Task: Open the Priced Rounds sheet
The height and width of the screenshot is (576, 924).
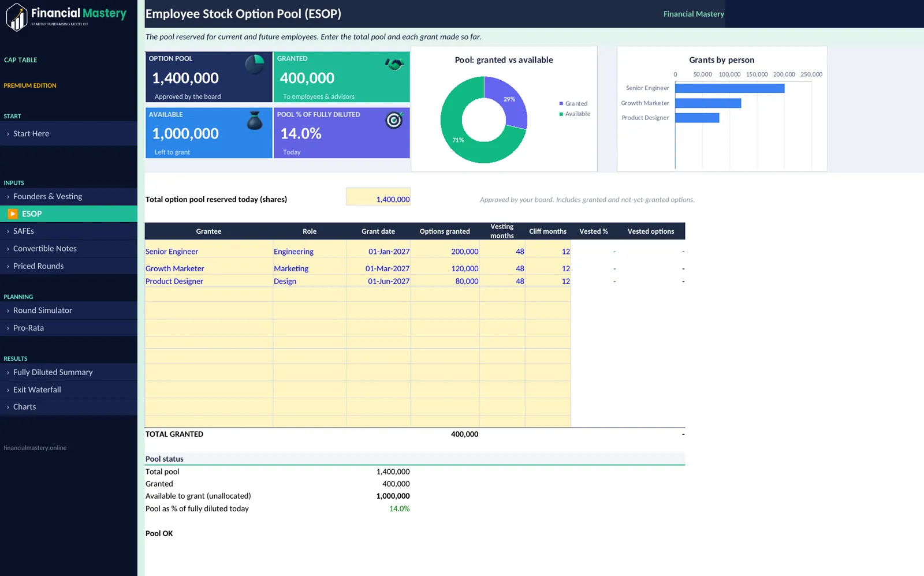Action: coord(69,265)
